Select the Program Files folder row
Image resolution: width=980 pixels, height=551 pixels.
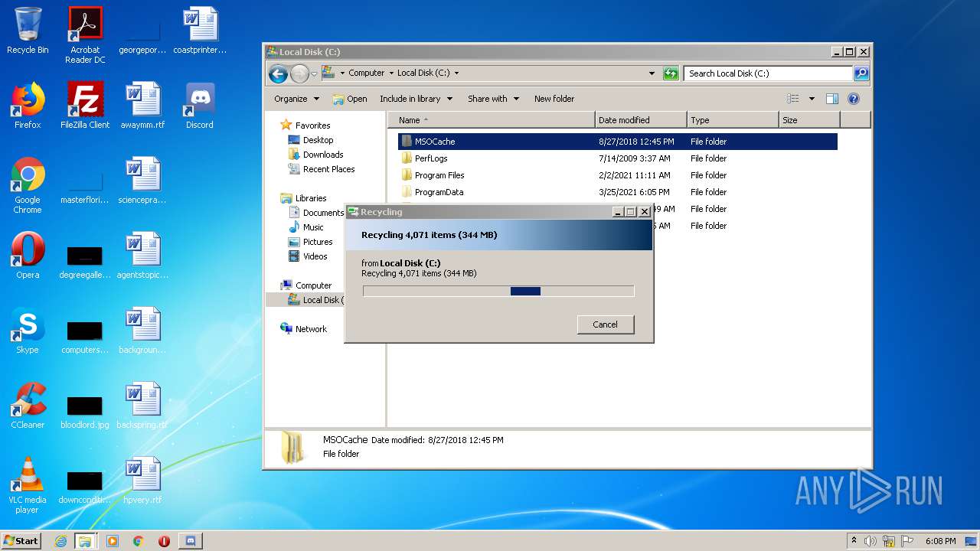(617, 175)
